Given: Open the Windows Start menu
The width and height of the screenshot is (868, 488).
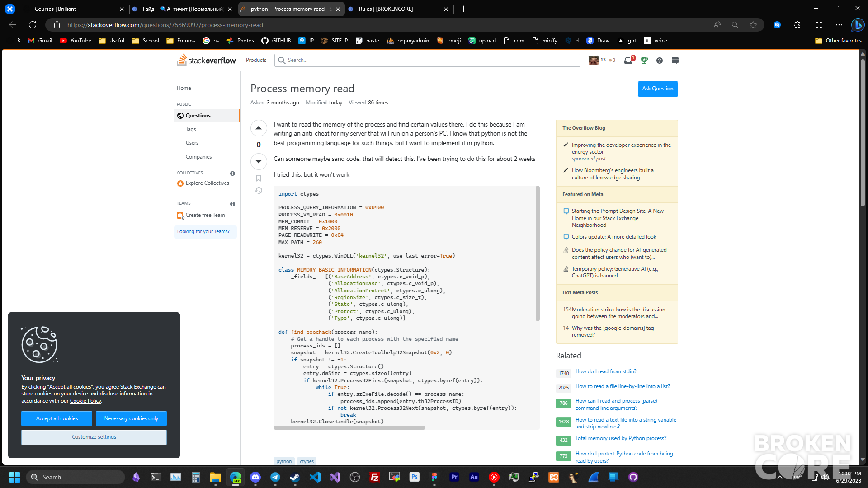Looking at the screenshot, I should (x=14, y=477).
